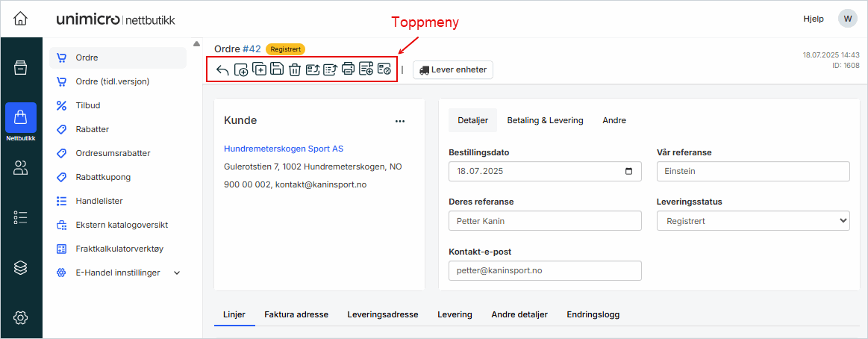Click the printer icon in the toolbar
The width and height of the screenshot is (868, 339).
pos(348,69)
